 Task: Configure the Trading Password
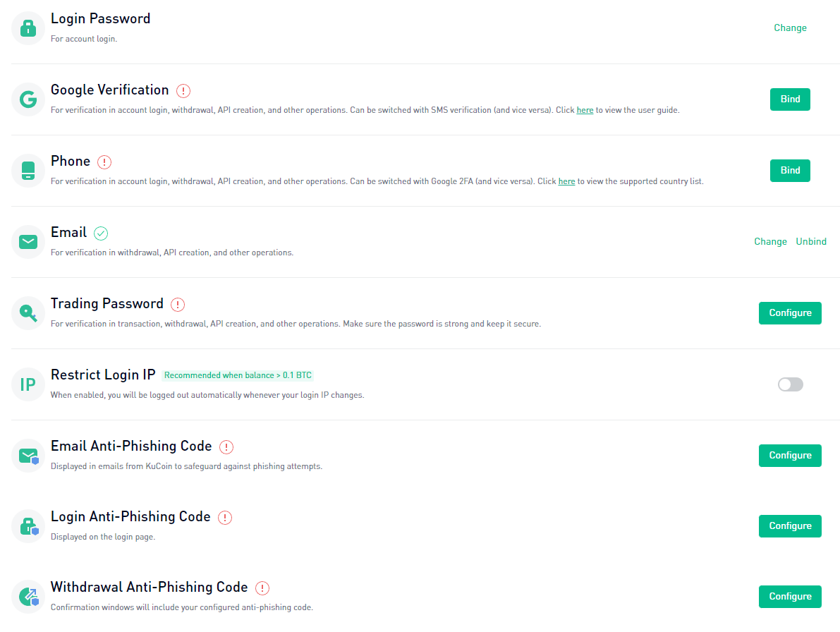tap(790, 312)
